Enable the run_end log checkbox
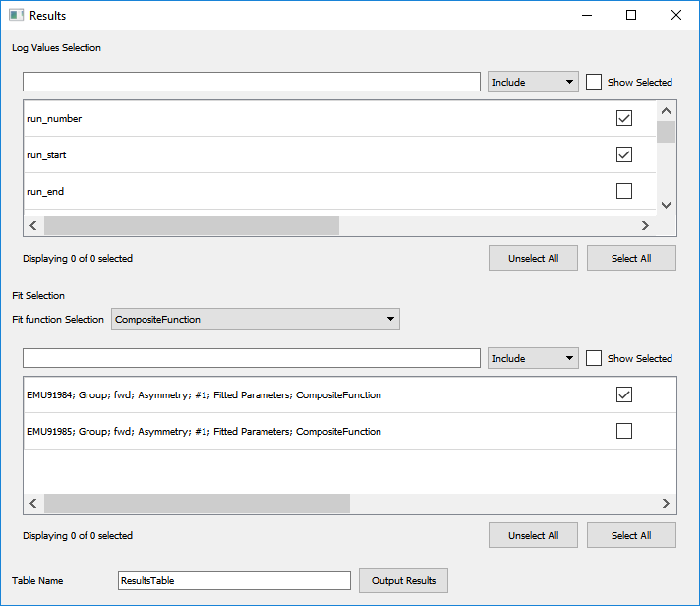 pyautogui.click(x=624, y=191)
